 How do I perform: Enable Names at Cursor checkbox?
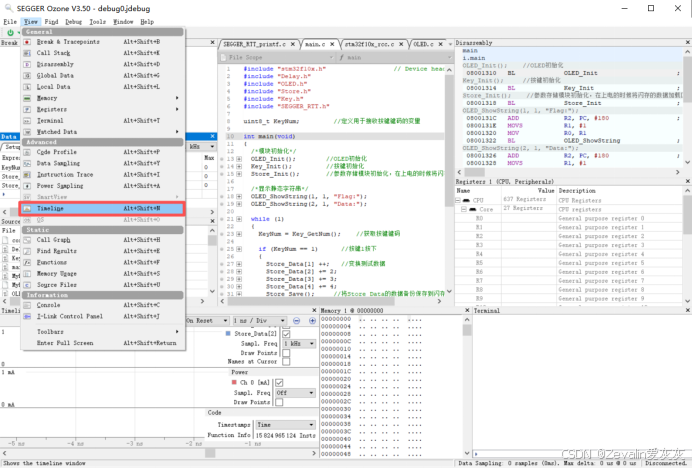click(286, 362)
